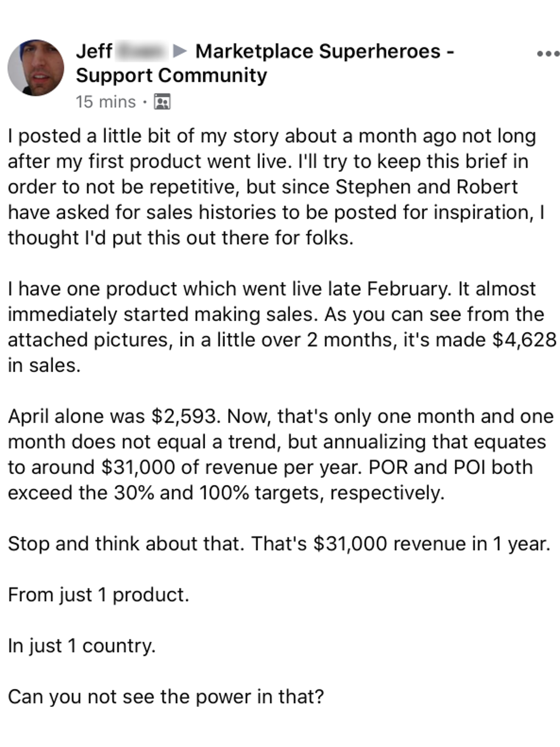560x747 pixels.
Task: Click the line "From just 1 product."
Action: [98, 595]
